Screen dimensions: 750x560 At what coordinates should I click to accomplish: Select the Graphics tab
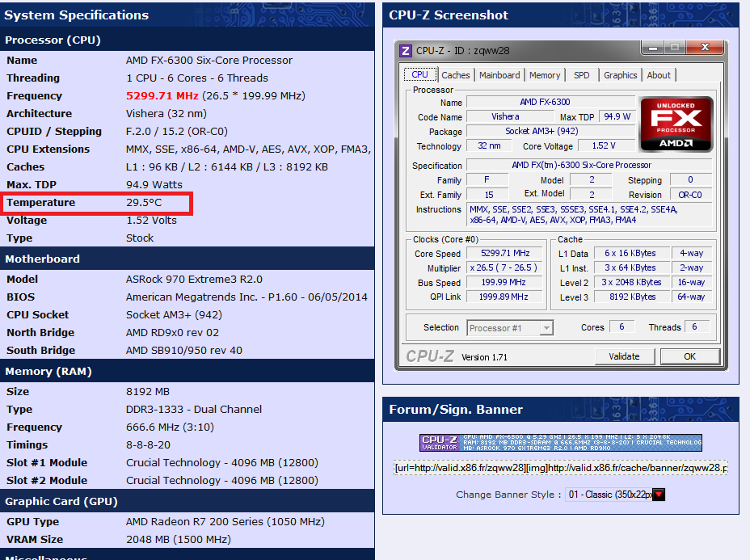620,75
